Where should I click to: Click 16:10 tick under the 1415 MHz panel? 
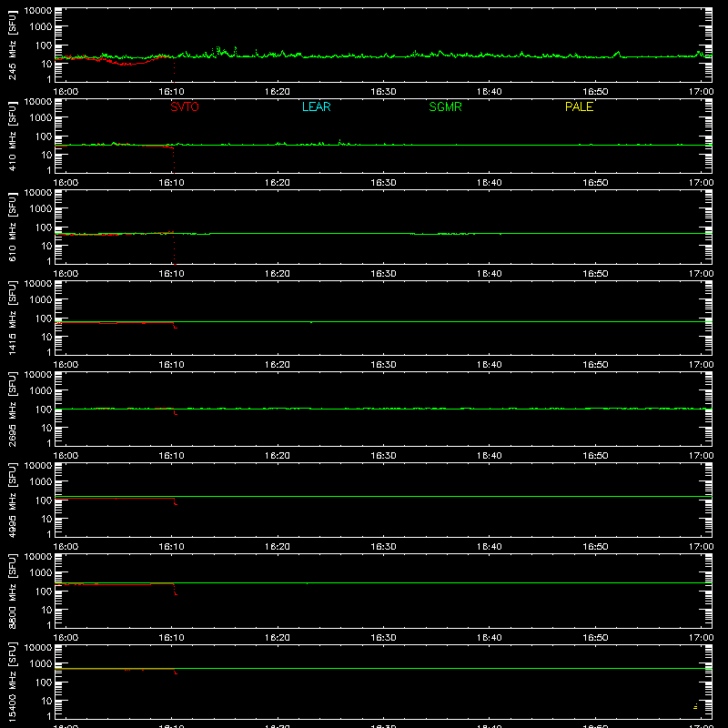pos(171,365)
